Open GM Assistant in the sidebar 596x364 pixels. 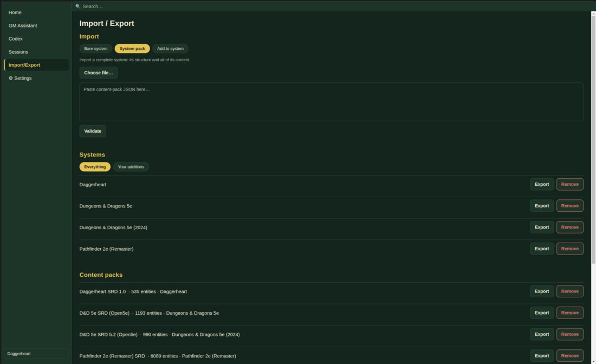click(36, 25)
